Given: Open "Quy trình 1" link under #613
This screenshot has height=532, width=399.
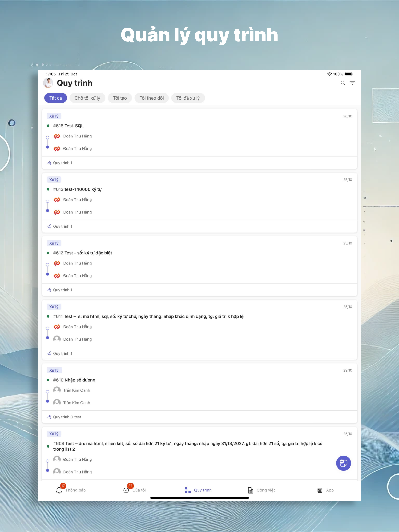Looking at the screenshot, I should (x=62, y=226).
